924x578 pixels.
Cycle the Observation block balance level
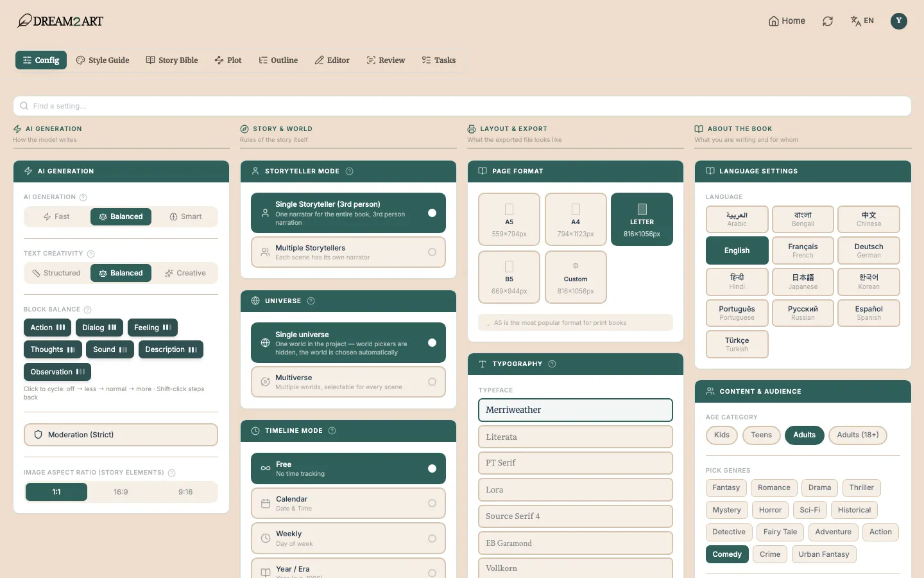coord(58,372)
